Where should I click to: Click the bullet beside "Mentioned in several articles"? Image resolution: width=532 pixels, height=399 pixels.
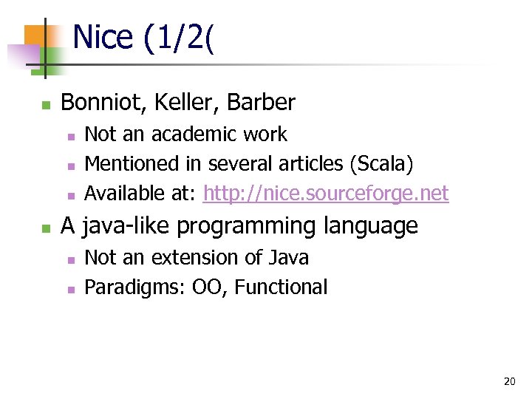[x=71, y=166]
